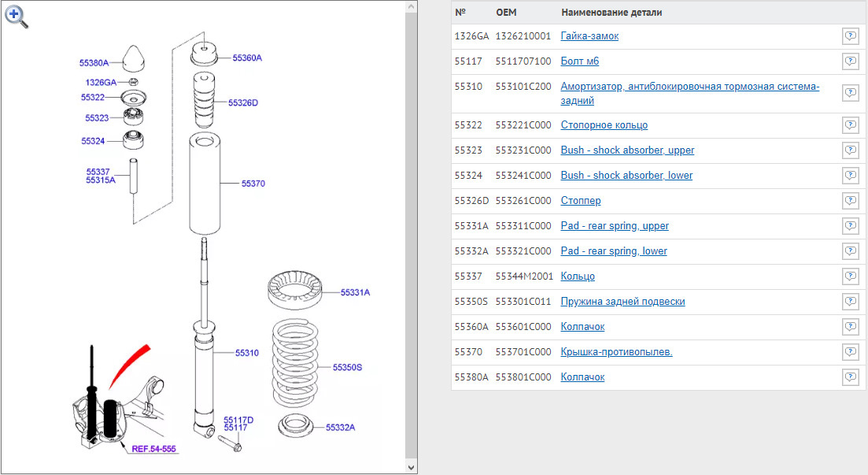
Task: Select part label 55350S in diagram
Action: pyautogui.click(x=347, y=367)
